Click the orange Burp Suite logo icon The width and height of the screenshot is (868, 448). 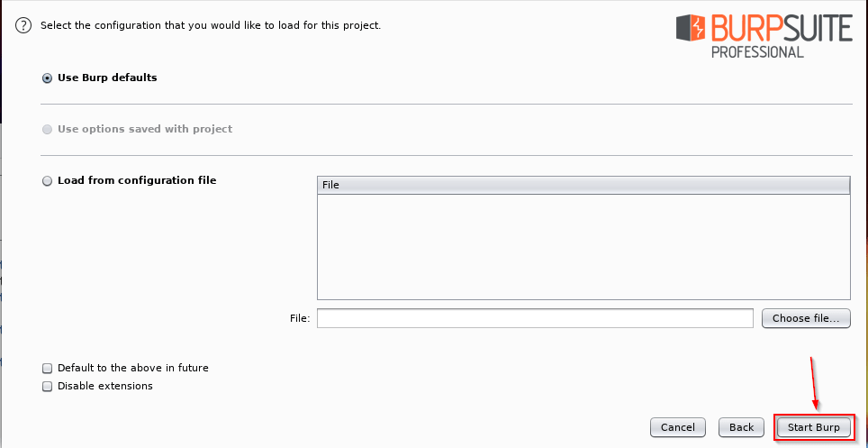(691, 28)
